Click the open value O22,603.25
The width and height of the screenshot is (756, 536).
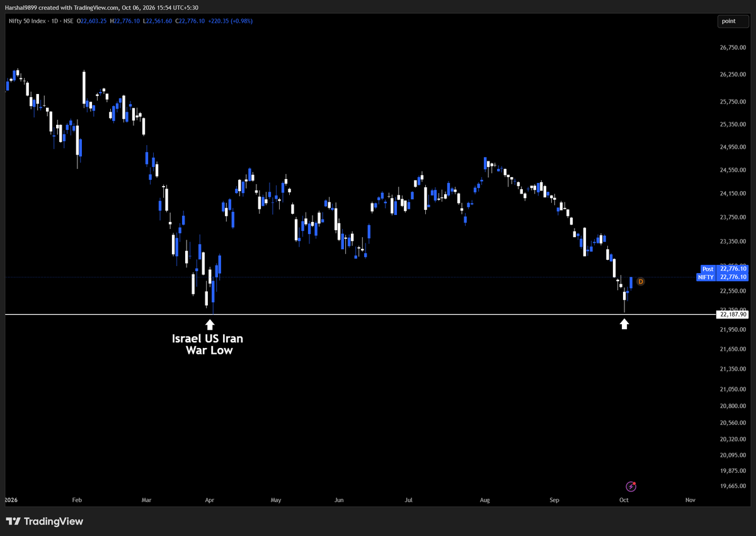tap(92, 21)
